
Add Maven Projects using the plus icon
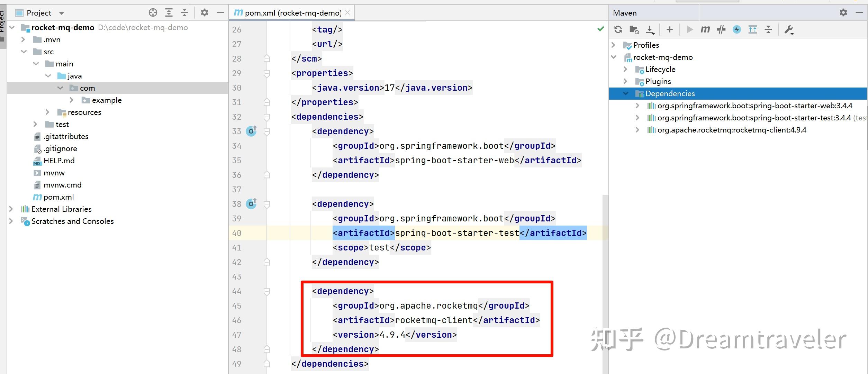click(669, 29)
